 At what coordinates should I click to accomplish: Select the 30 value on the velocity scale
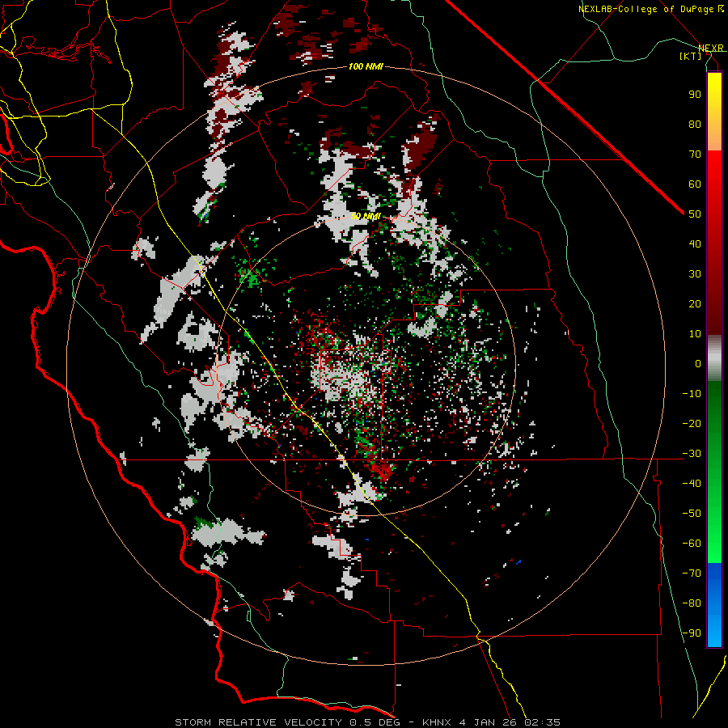(695, 274)
